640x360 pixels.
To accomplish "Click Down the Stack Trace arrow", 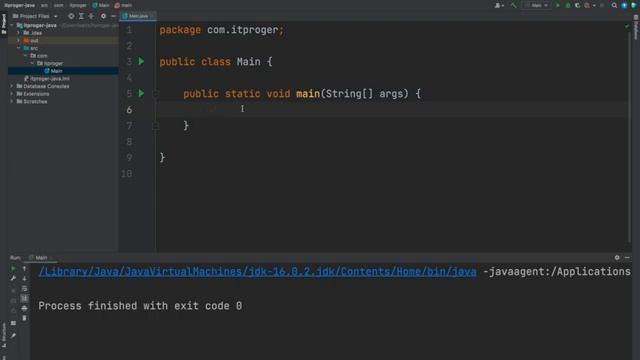I will (24, 278).
